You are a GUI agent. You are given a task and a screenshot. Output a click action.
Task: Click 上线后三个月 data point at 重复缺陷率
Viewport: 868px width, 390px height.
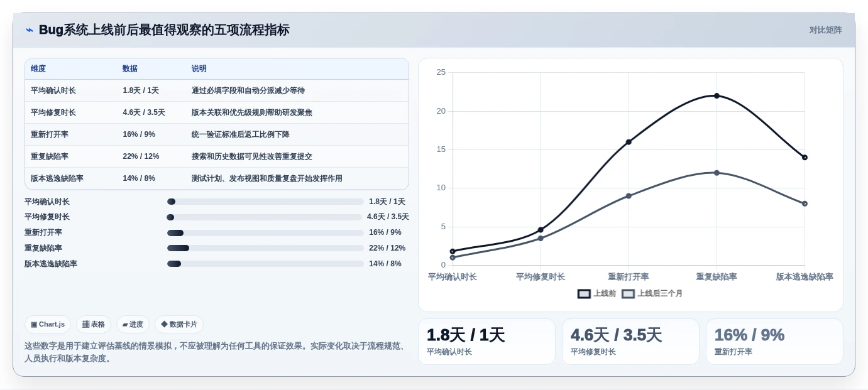tap(717, 173)
